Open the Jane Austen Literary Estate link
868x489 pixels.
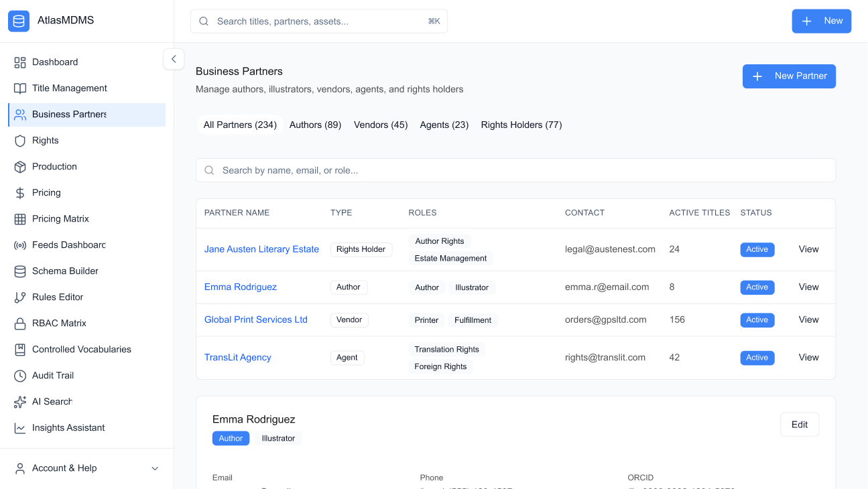(261, 249)
